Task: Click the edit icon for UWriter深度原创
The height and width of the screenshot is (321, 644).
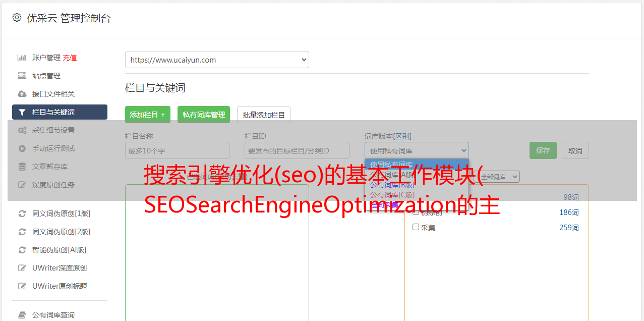Action: click(x=22, y=268)
